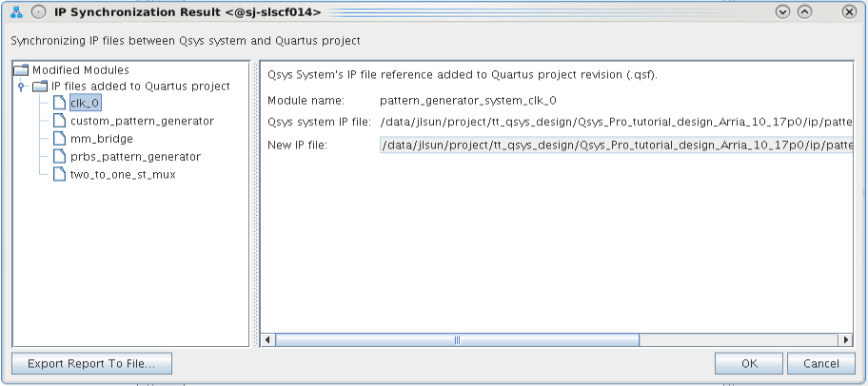This screenshot has height=386, width=868.
Task: Click the Qsys system IP file path text
Action: [616, 123]
